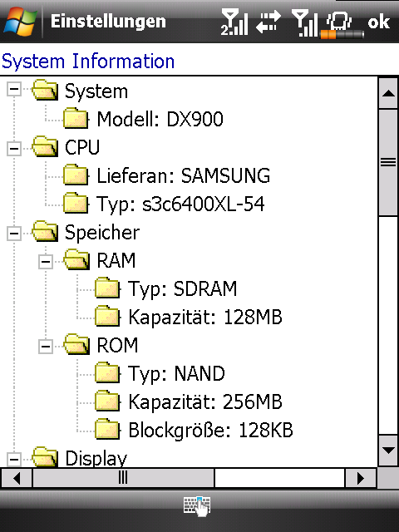Tap the SIM 2 signal strength icon

pos(234,22)
